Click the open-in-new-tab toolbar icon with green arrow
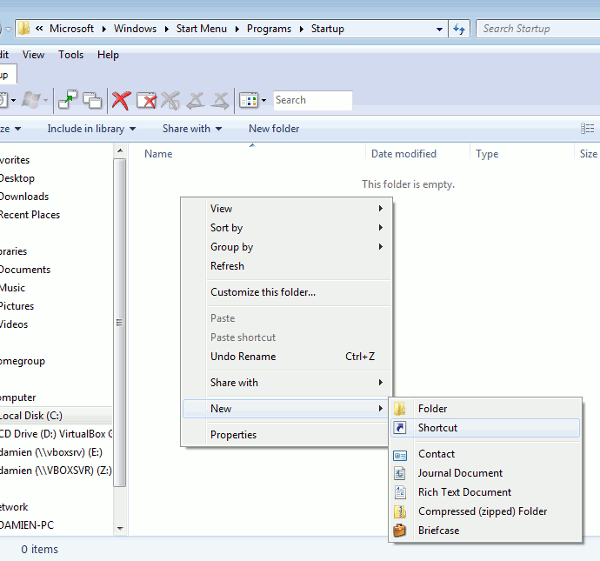The image size is (600, 561). point(68,100)
